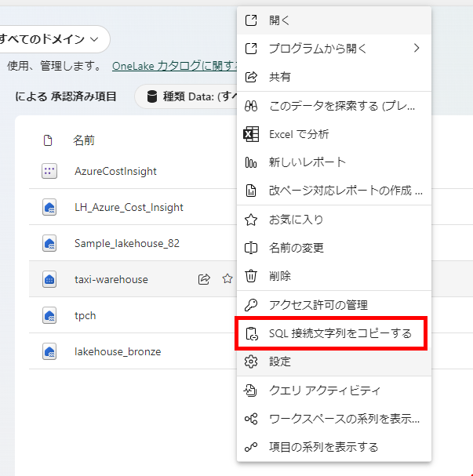Click the icon beside プログラムから開く
The image size is (473, 476).
(251, 49)
